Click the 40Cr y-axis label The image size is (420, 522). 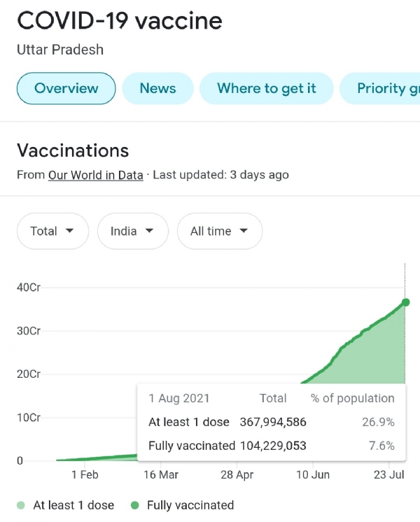29,287
